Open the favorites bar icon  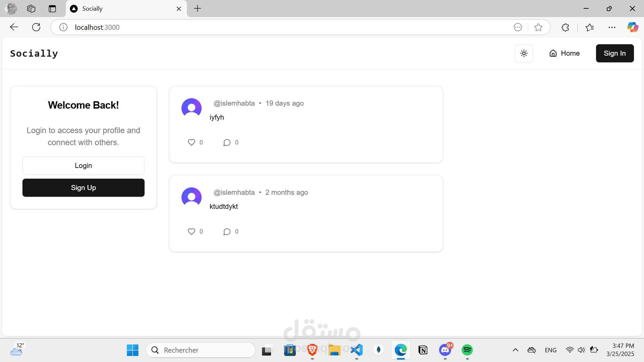(590, 27)
